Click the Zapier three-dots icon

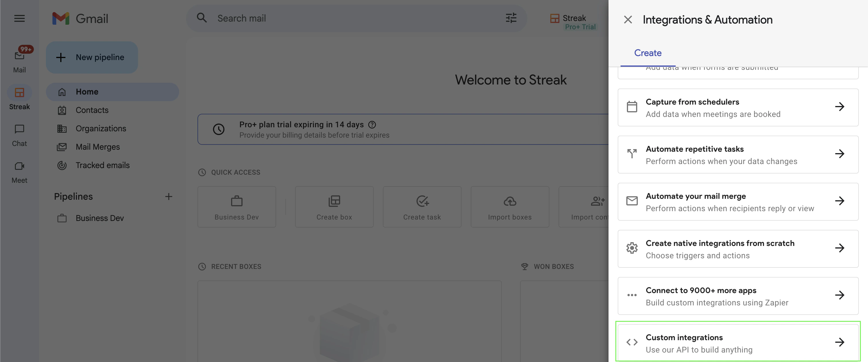point(632,295)
